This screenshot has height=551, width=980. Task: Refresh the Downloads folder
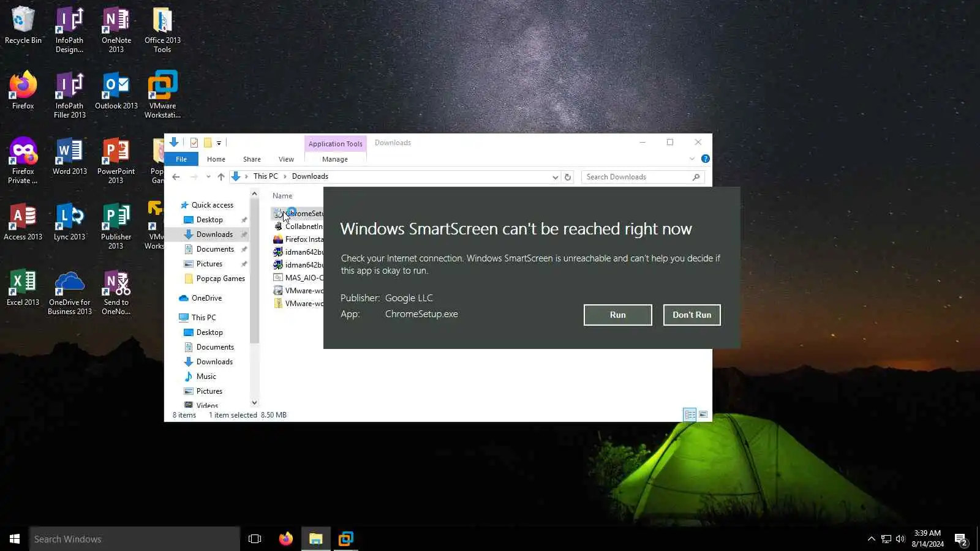click(x=568, y=177)
